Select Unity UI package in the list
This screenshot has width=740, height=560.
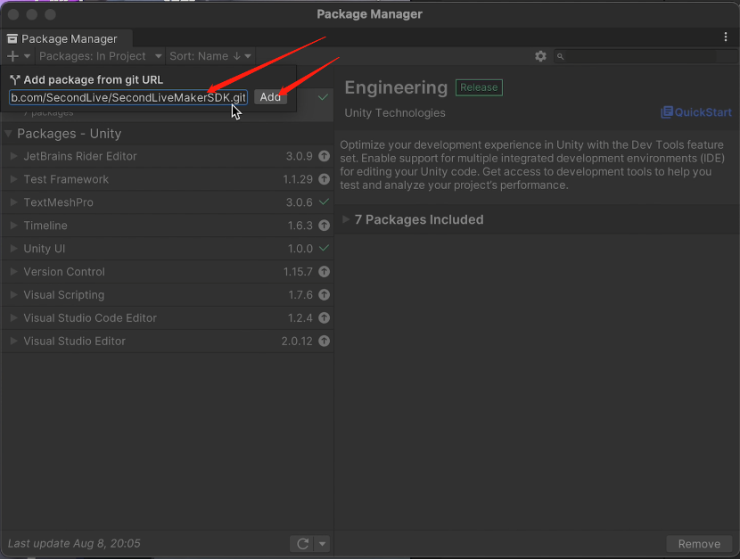tap(45, 249)
